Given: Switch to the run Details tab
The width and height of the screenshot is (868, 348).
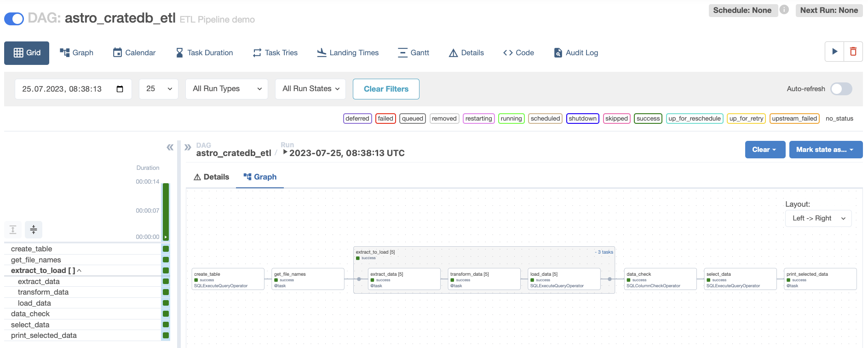Looking at the screenshot, I should point(211,177).
